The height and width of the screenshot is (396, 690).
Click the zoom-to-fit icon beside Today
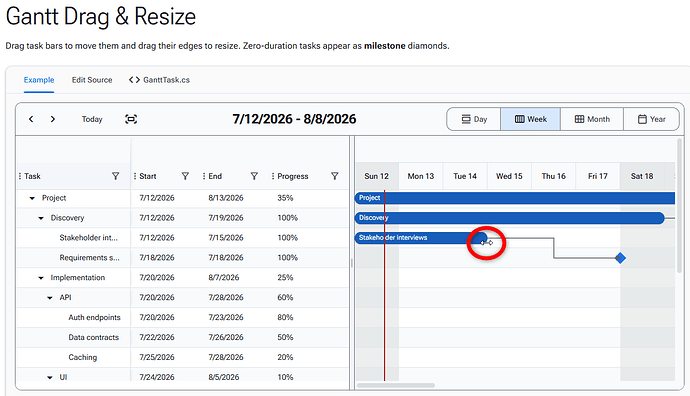131,119
